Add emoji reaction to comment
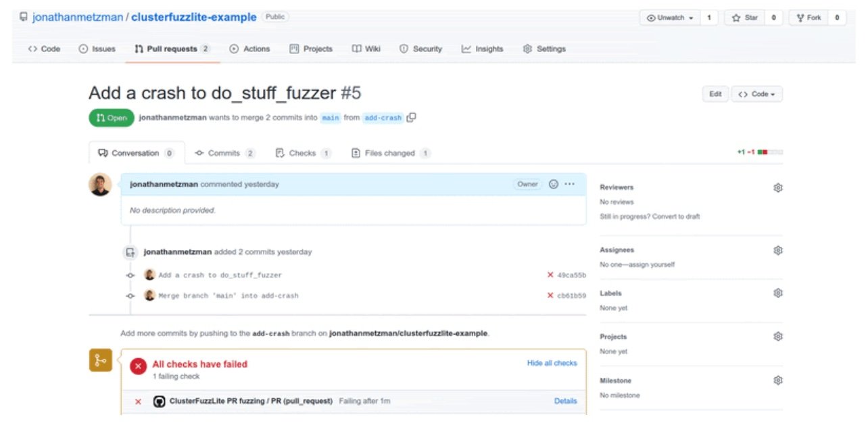 [x=554, y=184]
